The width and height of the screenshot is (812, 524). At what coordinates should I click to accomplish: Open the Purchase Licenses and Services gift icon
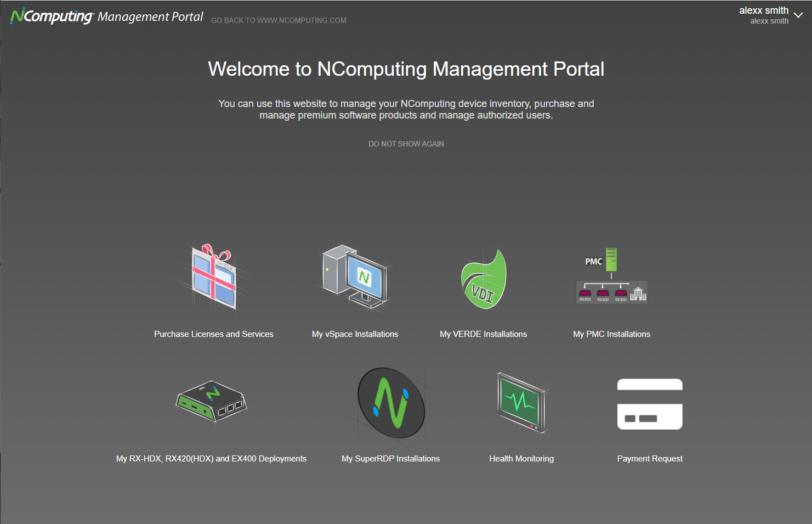click(213, 277)
